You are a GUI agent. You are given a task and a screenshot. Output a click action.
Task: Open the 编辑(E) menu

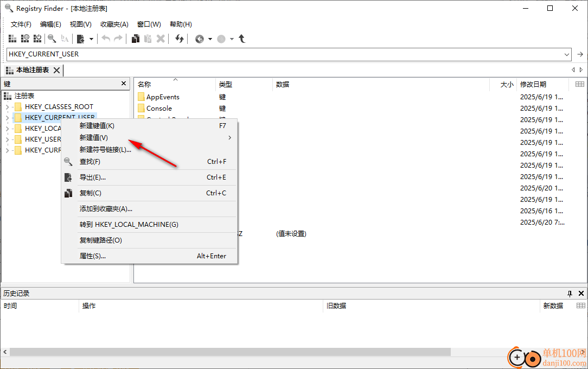[50, 24]
